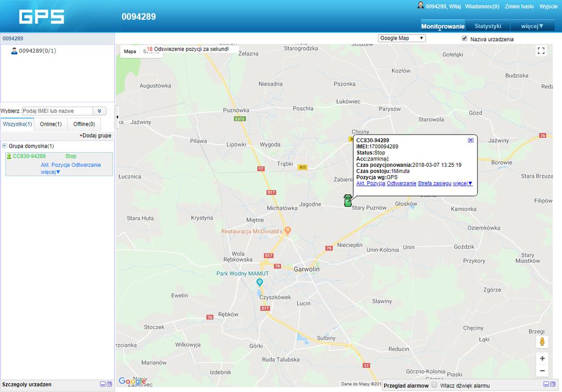Click 0094289, Witaj user greeting
The width and height of the screenshot is (562, 392).
tap(443, 7)
